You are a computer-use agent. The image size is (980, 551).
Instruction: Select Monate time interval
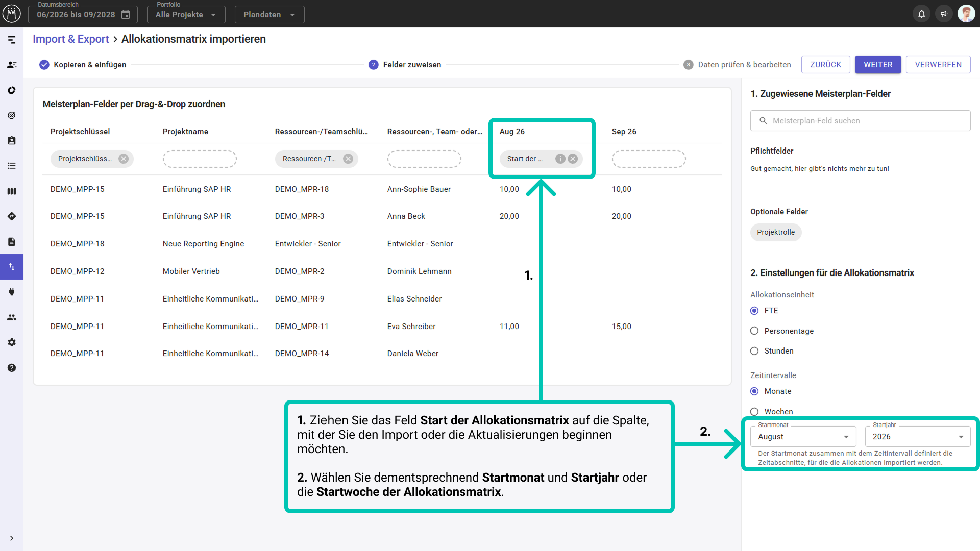754,391
